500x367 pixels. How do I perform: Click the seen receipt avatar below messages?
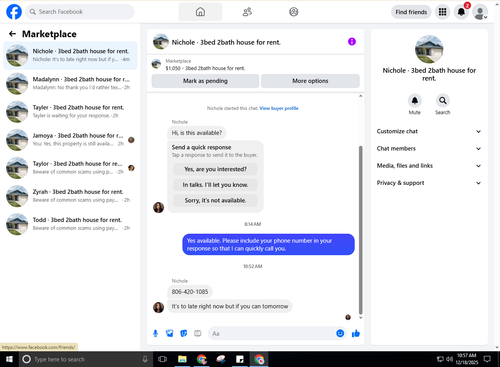click(x=348, y=317)
